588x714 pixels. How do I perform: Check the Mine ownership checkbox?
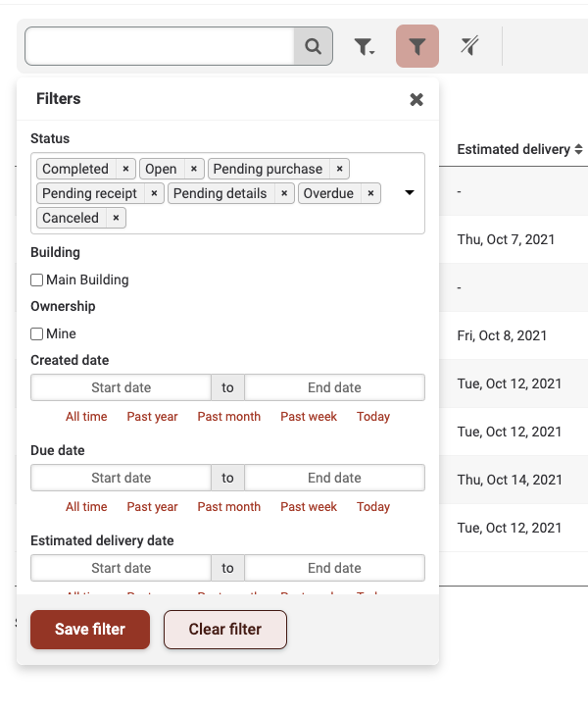point(37,333)
